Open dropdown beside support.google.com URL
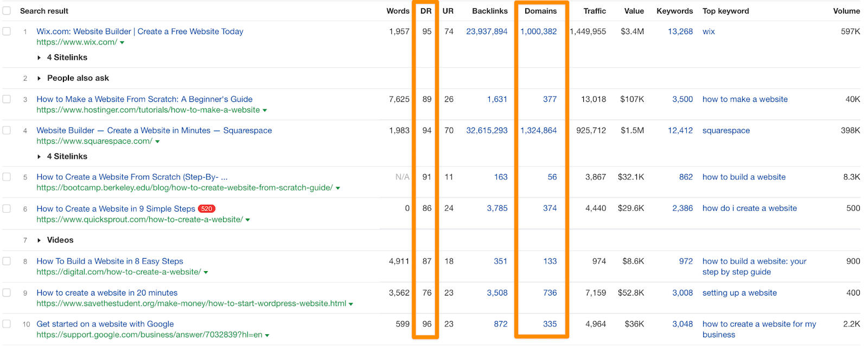Image resolution: width=868 pixels, height=346 pixels. 267,335
